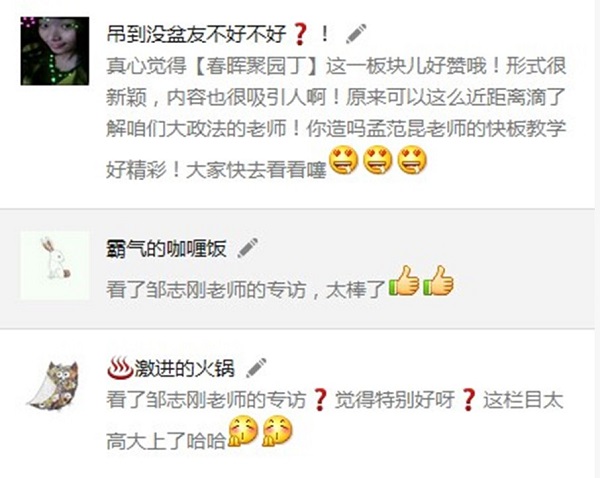The width and height of the screenshot is (600, 478).
Task: Click the pencil icon beside 吊到没盆友不好不好
Action: pos(356,34)
